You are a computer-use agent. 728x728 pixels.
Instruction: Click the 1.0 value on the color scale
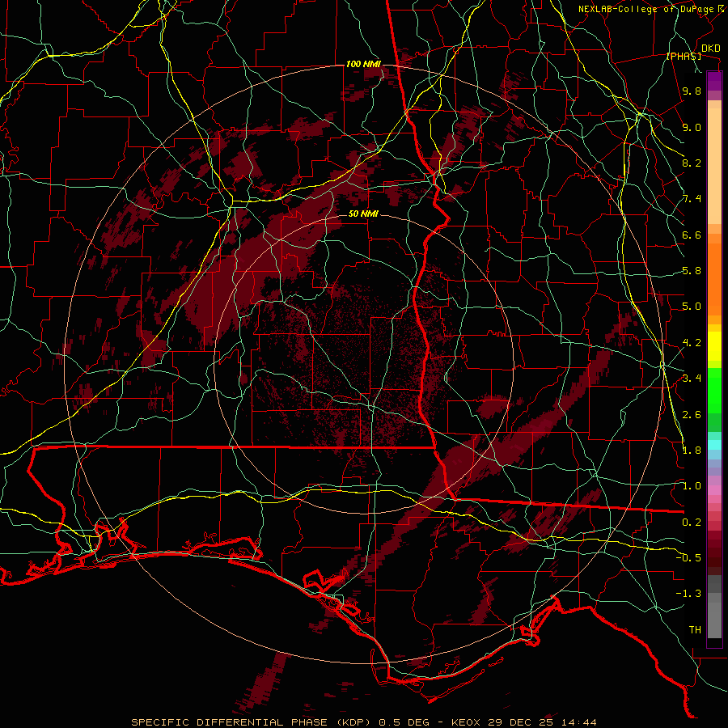click(692, 486)
